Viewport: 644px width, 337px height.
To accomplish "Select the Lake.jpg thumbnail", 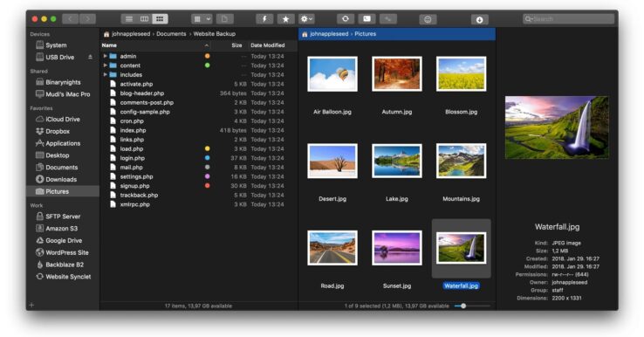I will click(x=397, y=162).
